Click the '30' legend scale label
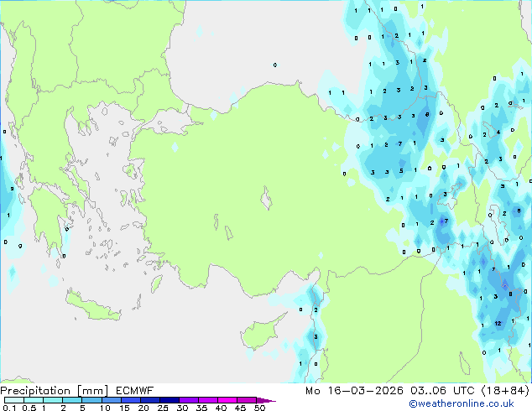 182,408
